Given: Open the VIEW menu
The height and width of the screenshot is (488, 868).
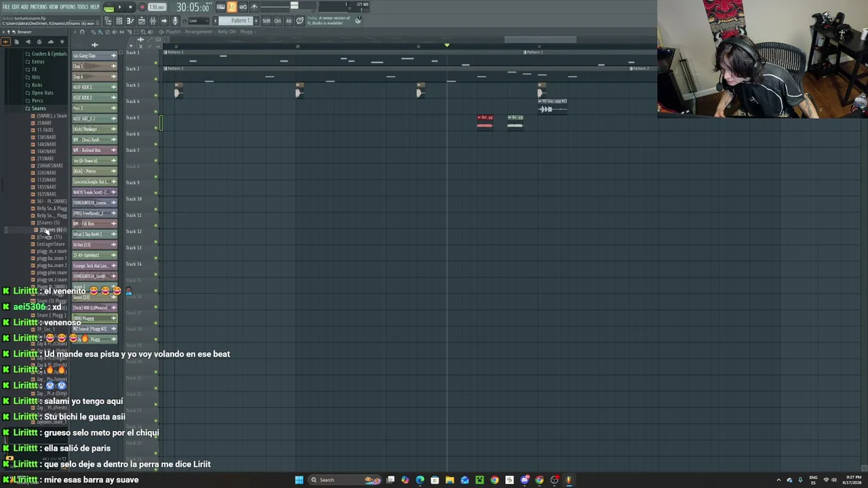Looking at the screenshot, I should pyautogui.click(x=54, y=7).
